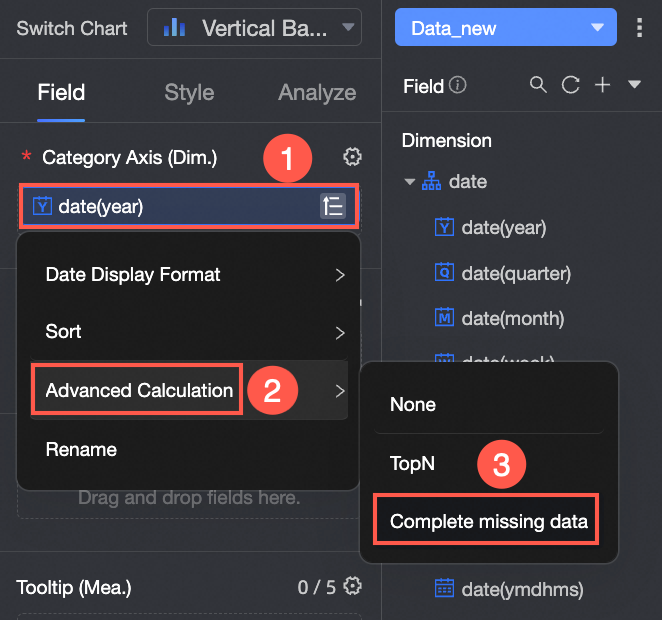Open Category Axis settings gear
Viewport: 662px width, 620px height.
(x=352, y=157)
